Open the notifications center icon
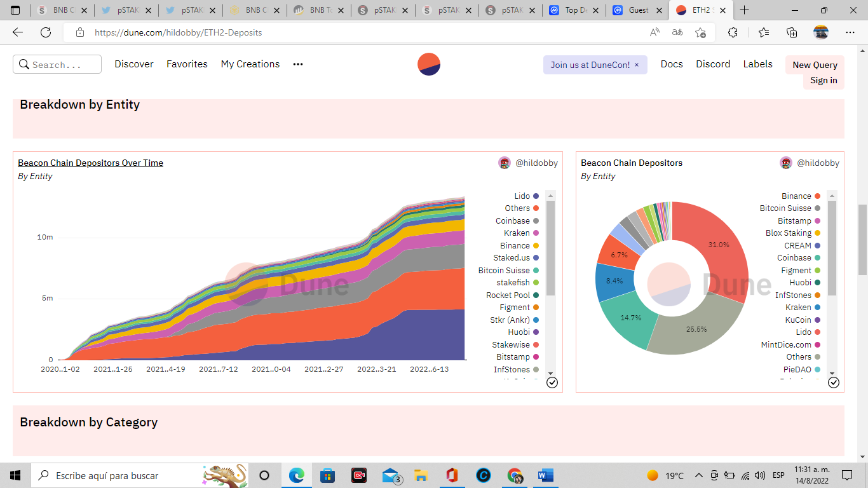The width and height of the screenshot is (868, 488). [x=847, y=475]
